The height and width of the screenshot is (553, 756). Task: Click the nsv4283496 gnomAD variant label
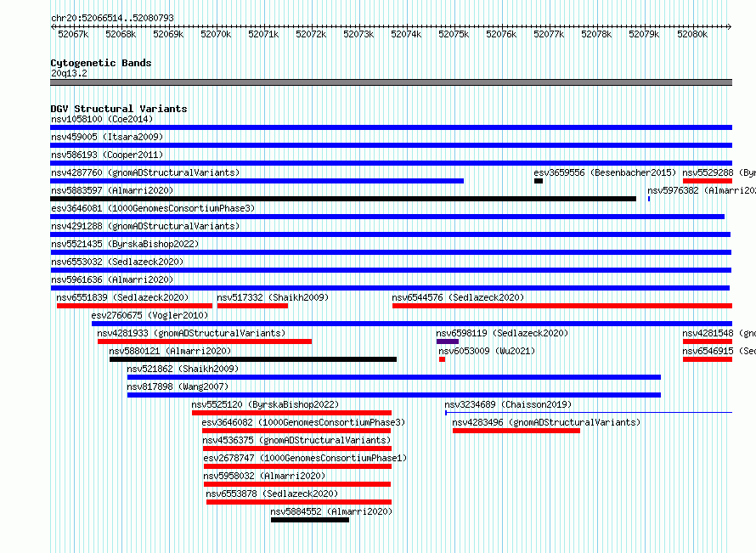tap(546, 422)
